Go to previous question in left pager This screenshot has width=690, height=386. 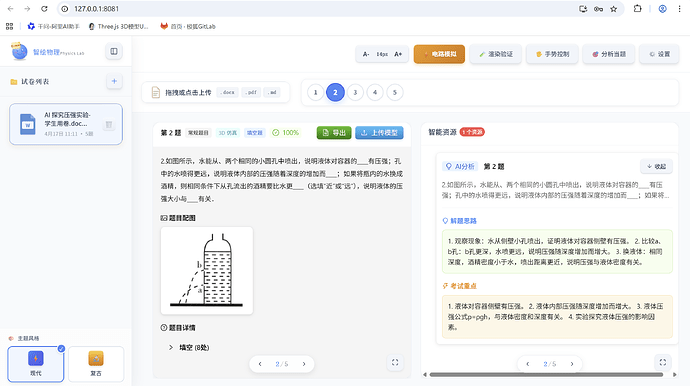[x=260, y=364]
